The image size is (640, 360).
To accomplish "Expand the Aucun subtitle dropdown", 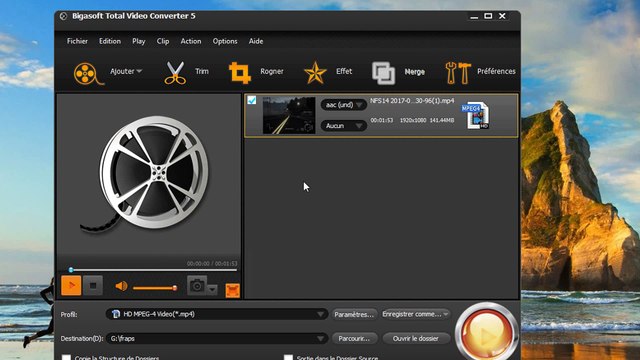I will coord(343,126).
